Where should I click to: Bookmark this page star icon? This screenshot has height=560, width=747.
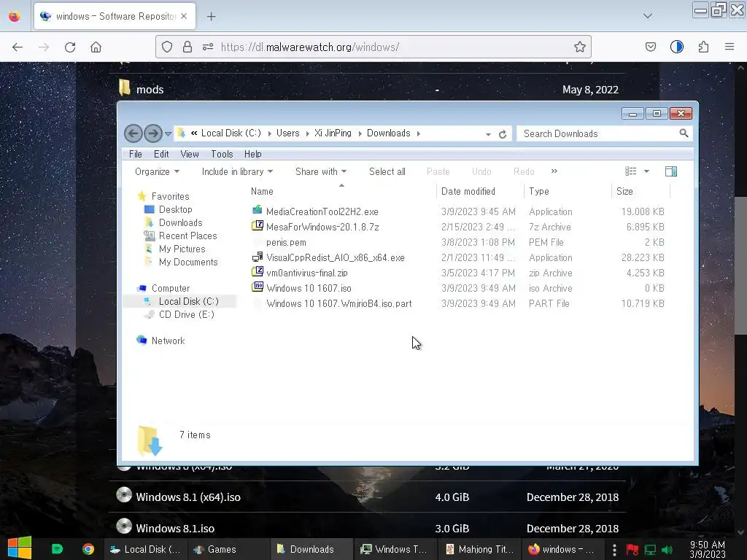click(579, 47)
